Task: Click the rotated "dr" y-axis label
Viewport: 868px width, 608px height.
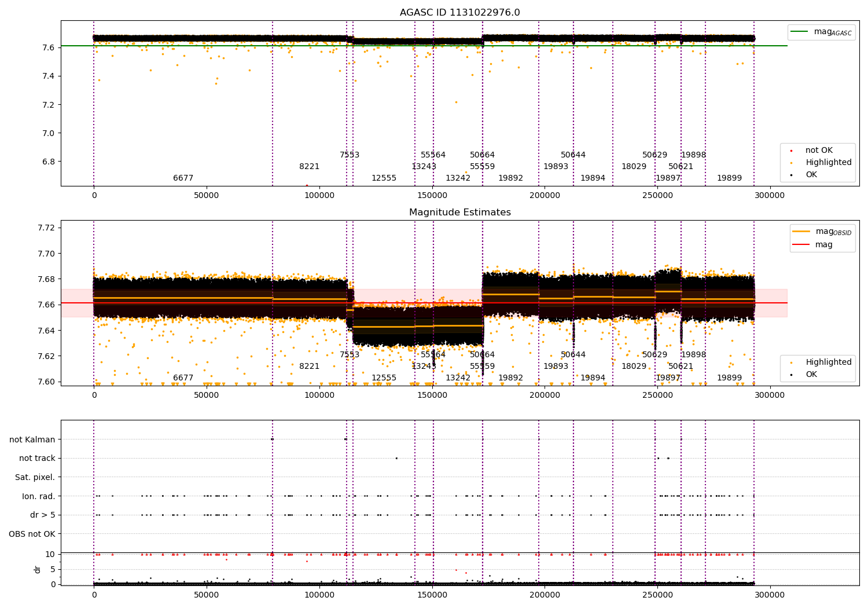Action: coord(38,569)
